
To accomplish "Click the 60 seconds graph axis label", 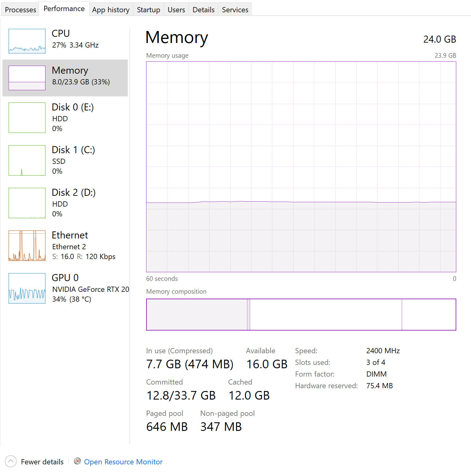I will pos(162,279).
